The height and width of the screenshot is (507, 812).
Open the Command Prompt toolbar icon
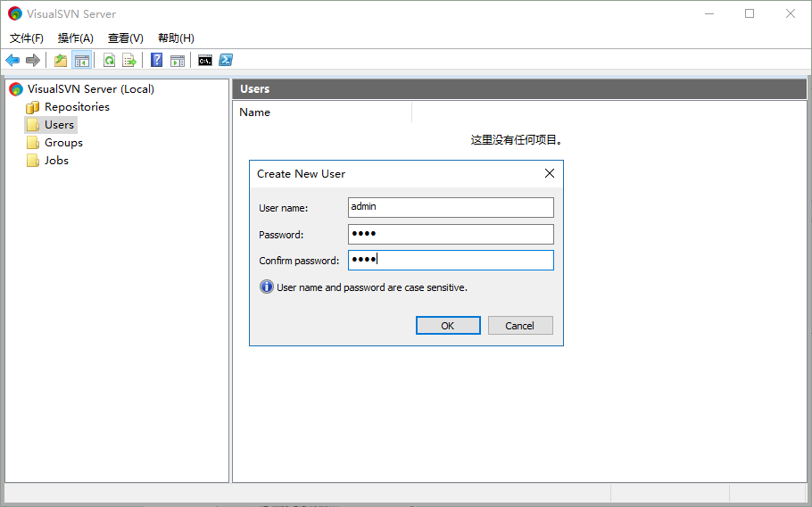click(x=205, y=61)
